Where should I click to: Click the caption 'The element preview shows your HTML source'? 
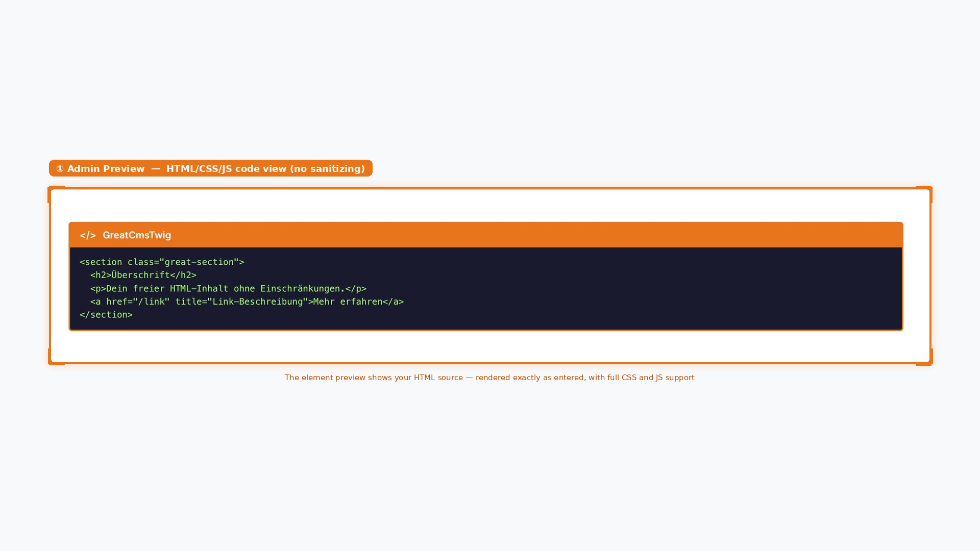click(x=489, y=378)
